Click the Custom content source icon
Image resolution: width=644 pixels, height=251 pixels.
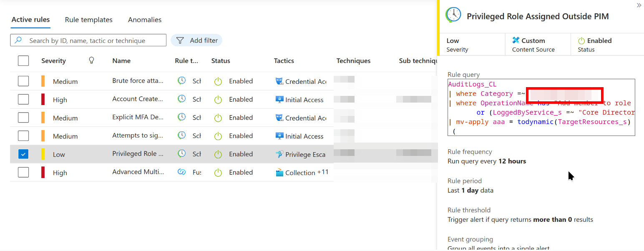pyautogui.click(x=516, y=40)
